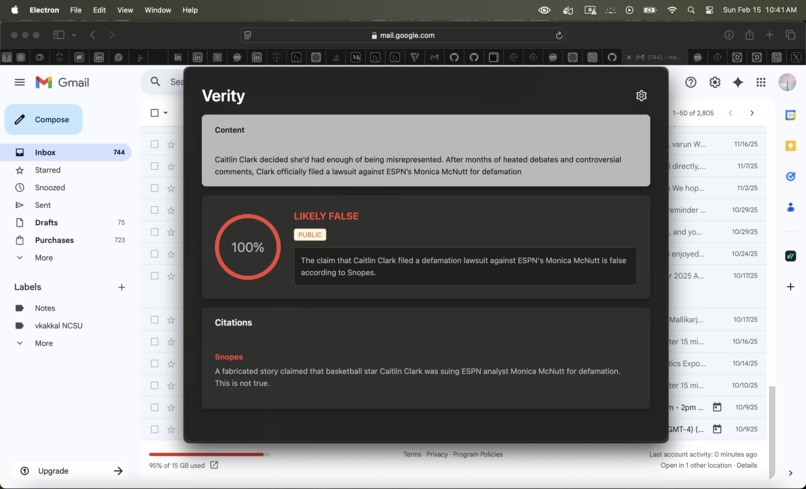This screenshot has width=806, height=489.
Task: Open Calendar side panel icon
Action: click(791, 115)
